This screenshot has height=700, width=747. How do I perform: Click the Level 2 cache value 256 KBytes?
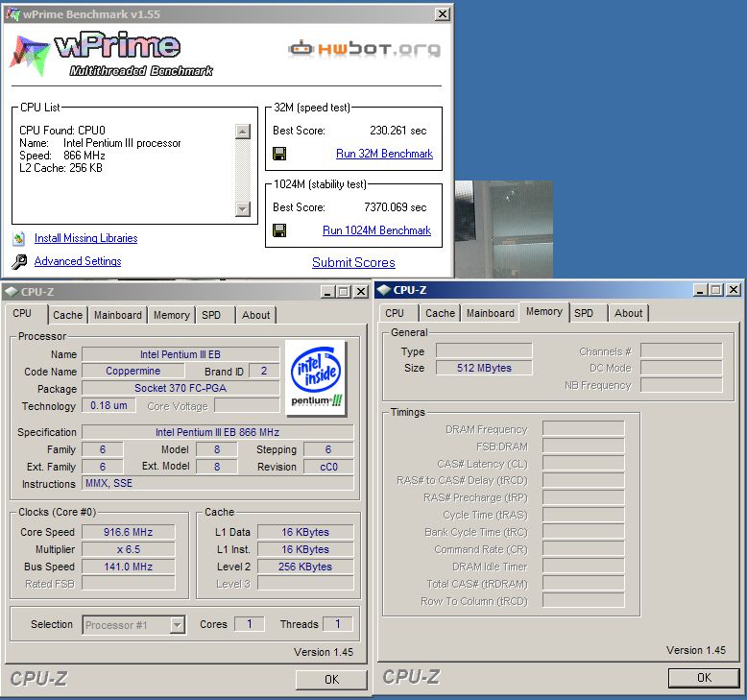[x=305, y=567]
